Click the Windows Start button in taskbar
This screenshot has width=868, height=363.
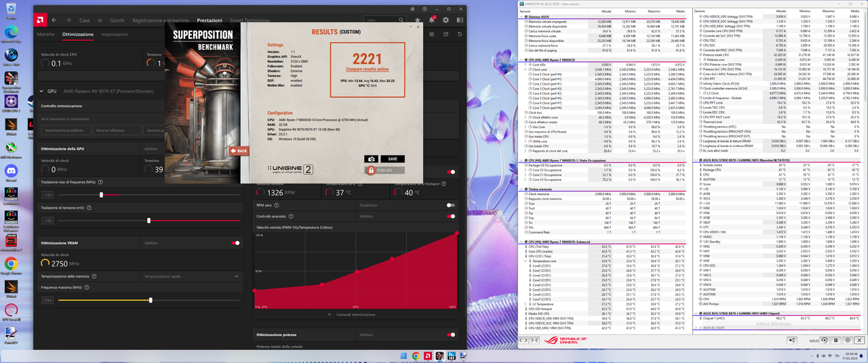coord(403,356)
